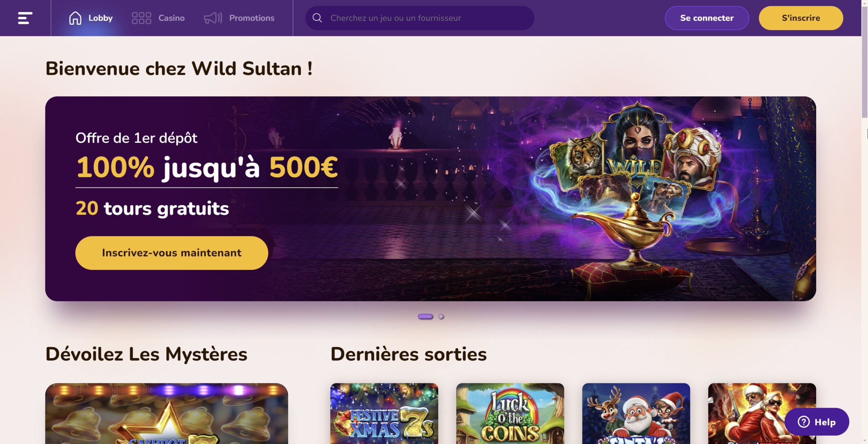
Task: Click the page vertical scrollbar
Action: [x=865, y=222]
